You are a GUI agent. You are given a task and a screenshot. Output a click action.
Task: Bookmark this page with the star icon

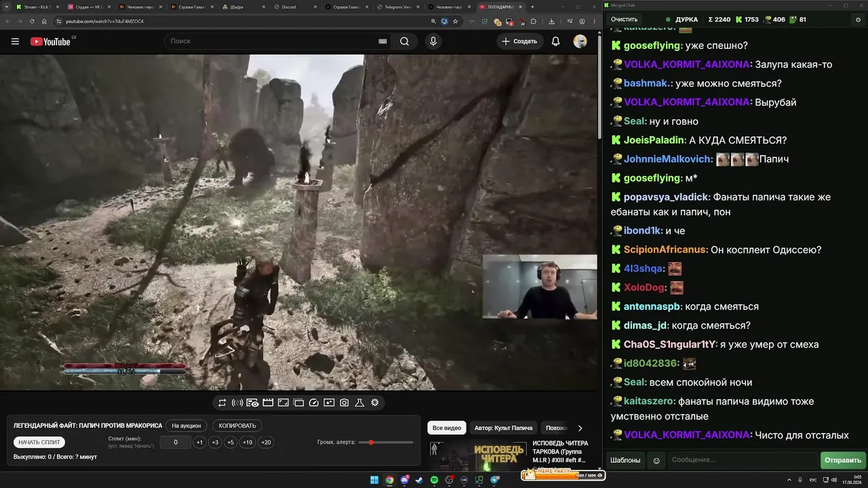[455, 21]
